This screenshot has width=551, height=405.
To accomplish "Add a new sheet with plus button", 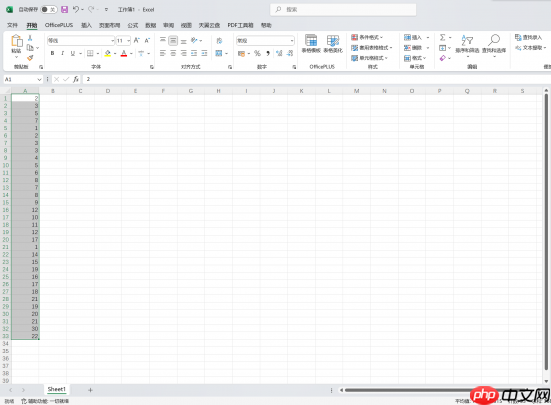I will point(90,390).
